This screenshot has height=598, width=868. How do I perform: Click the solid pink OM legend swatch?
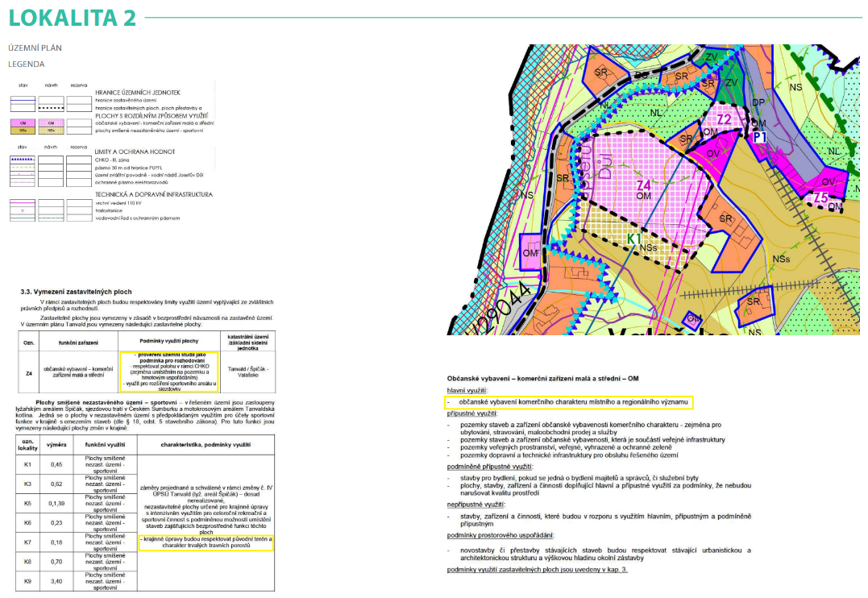22,122
